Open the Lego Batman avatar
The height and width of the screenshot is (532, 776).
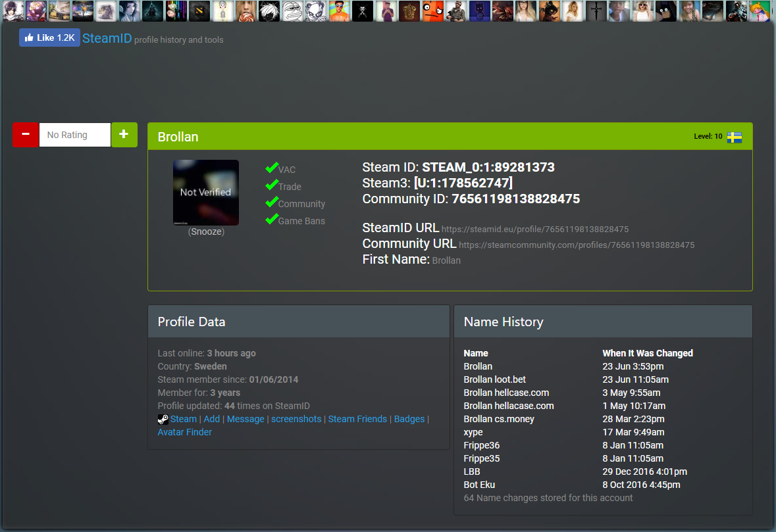(666, 11)
